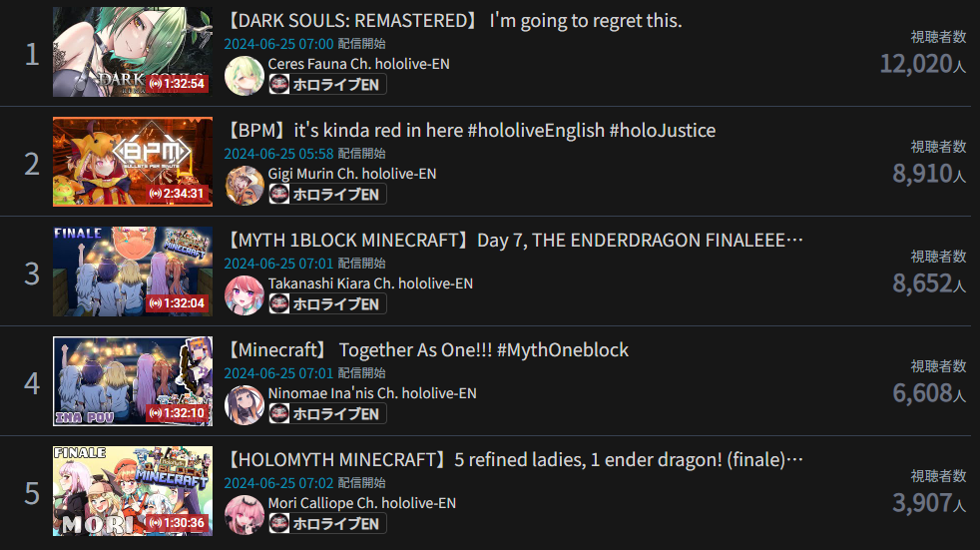Viewport: 980px width, 550px height.
Task: Open the Together As One!!! stream title
Action: click(x=427, y=350)
